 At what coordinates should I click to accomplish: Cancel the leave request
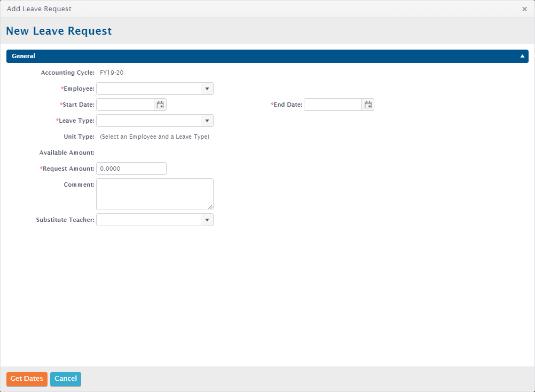(66, 379)
